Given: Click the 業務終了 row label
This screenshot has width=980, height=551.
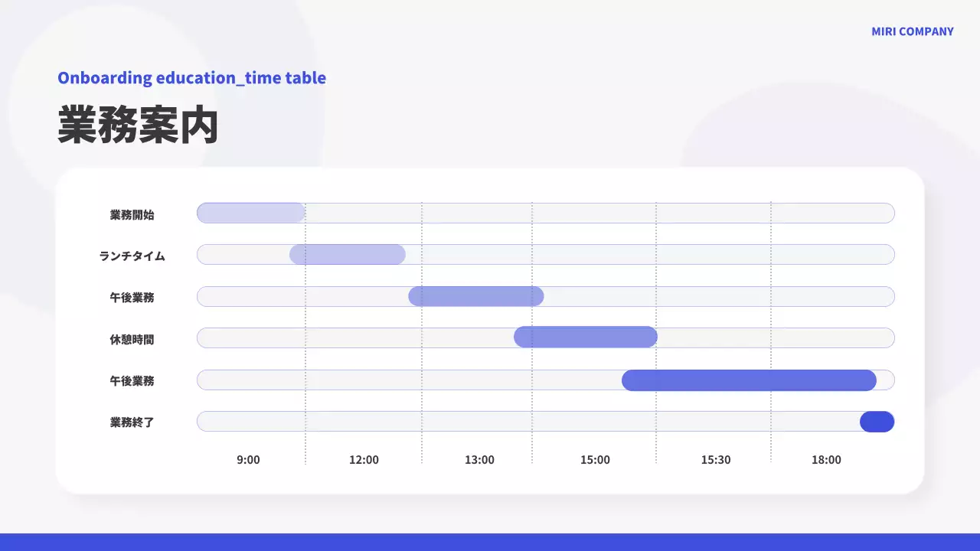Looking at the screenshot, I should (x=132, y=422).
